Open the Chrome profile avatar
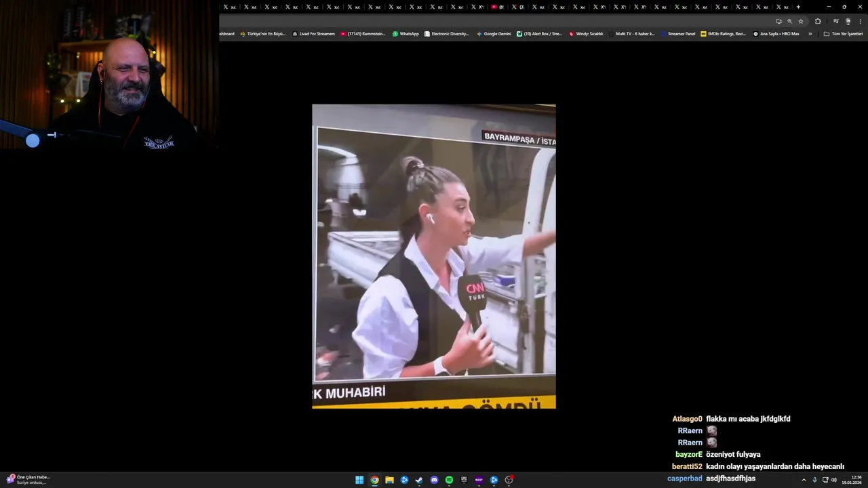This screenshot has width=868, height=488. 848,21
